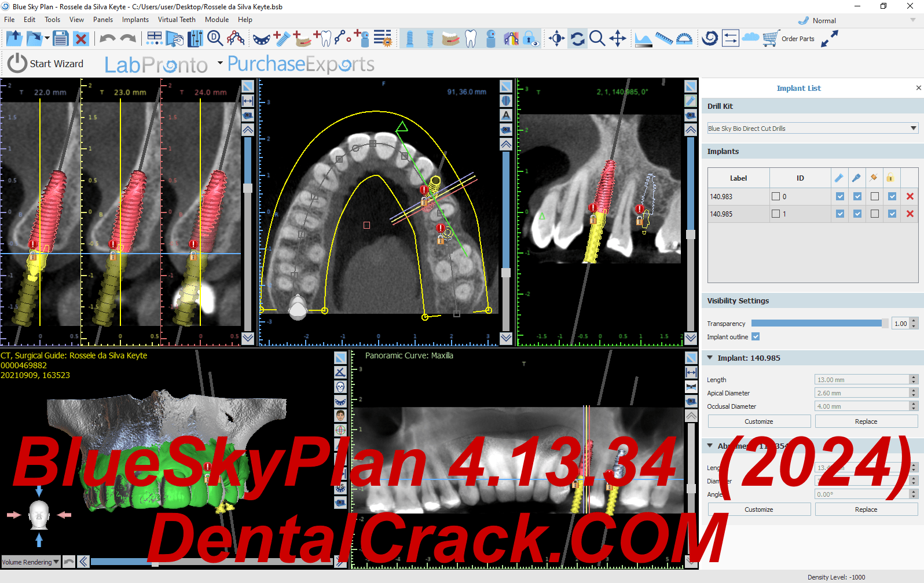Screen dimensions: 924x583
Task: Select the pan move arrows tool
Action: pos(618,39)
